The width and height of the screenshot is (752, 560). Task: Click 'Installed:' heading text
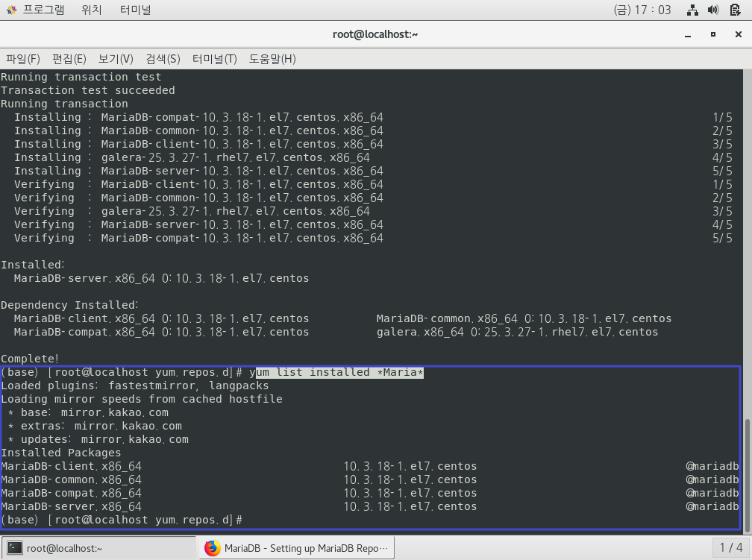tap(33, 265)
